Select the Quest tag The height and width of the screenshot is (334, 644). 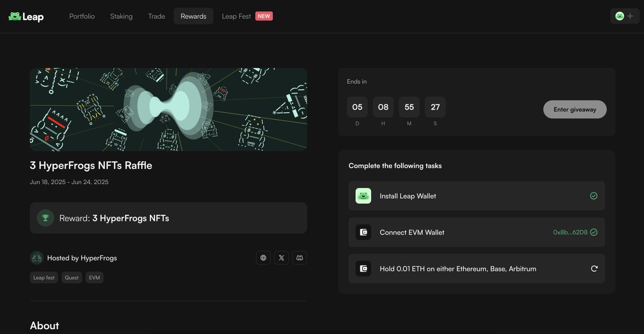pyautogui.click(x=72, y=278)
